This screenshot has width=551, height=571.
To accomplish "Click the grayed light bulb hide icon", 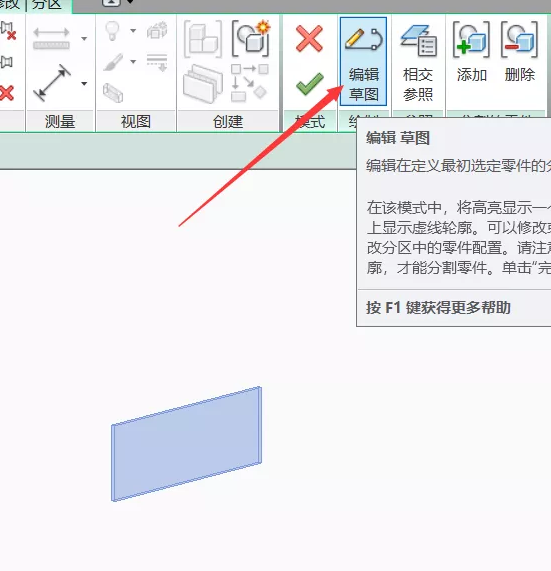I will point(112,31).
